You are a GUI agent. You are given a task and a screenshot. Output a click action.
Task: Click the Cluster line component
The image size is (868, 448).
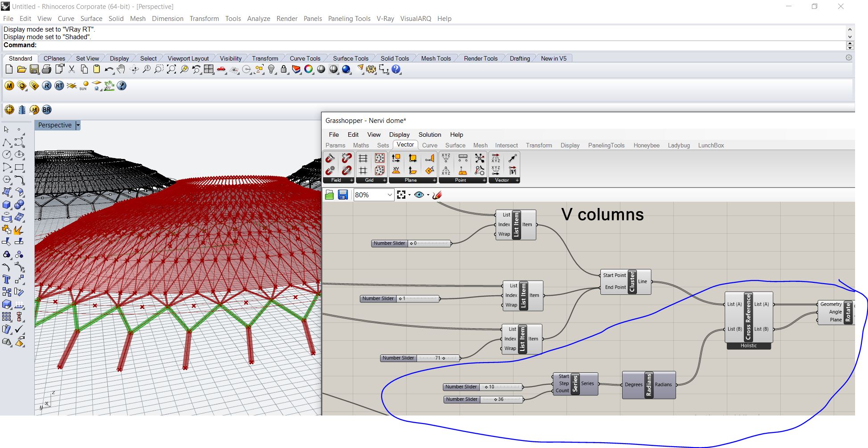[626, 281]
